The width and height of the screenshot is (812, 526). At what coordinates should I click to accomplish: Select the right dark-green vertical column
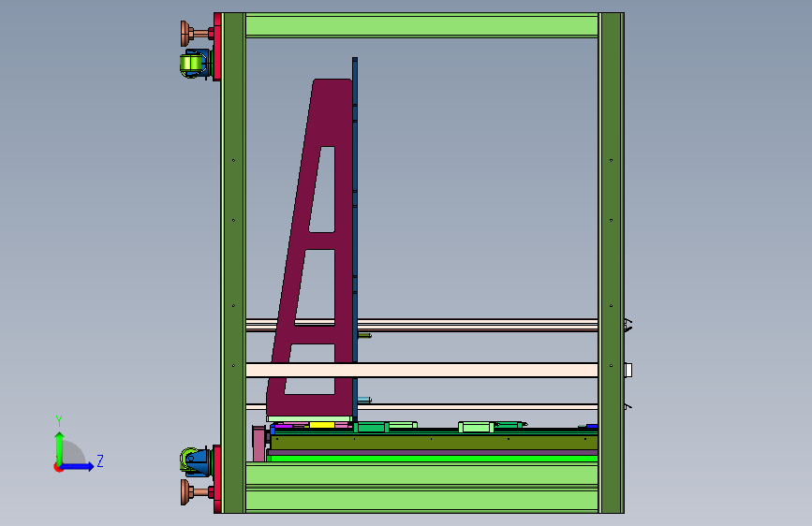(611, 263)
